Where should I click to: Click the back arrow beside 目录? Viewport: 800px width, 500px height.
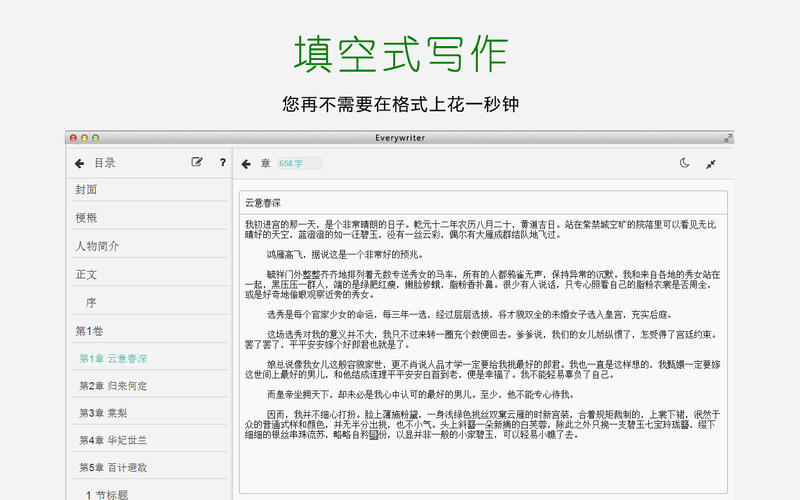[x=79, y=163]
